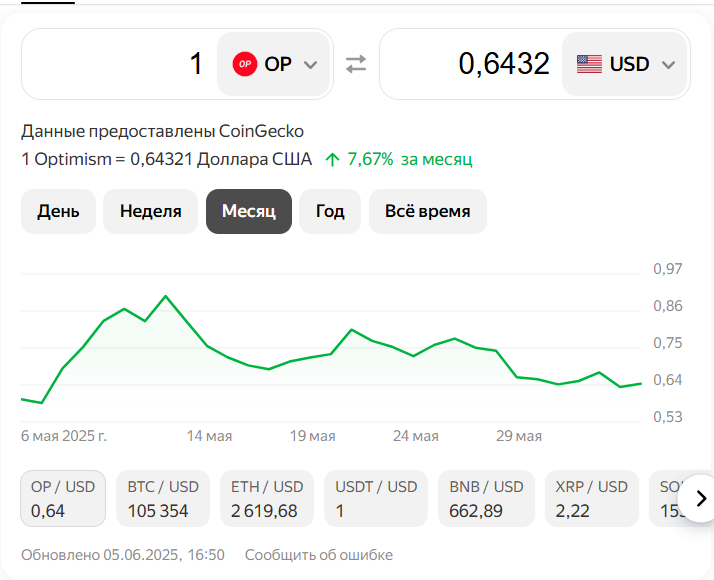Click the OP amount input field

click(119, 64)
